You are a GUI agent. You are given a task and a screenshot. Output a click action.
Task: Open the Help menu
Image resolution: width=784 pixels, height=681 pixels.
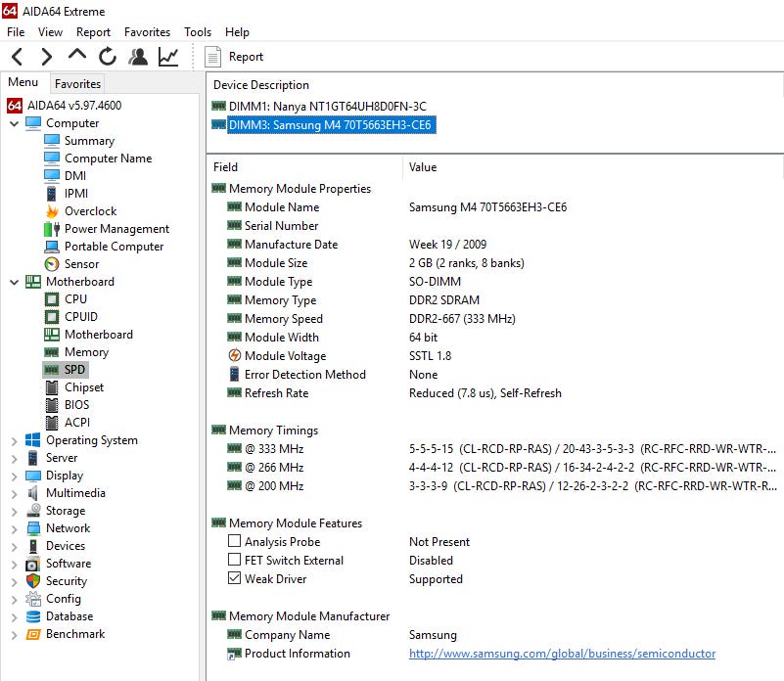[x=237, y=32]
